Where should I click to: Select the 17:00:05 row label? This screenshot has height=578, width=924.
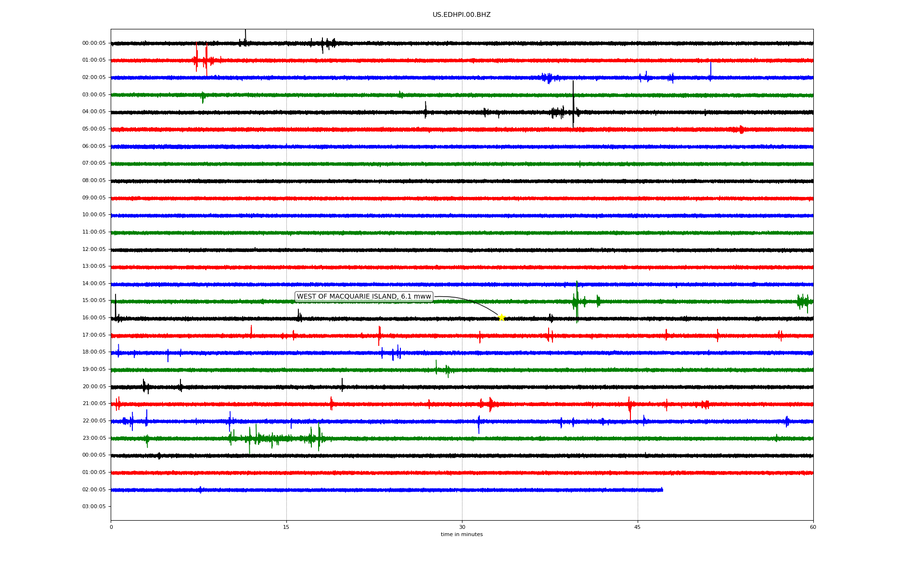94,335
